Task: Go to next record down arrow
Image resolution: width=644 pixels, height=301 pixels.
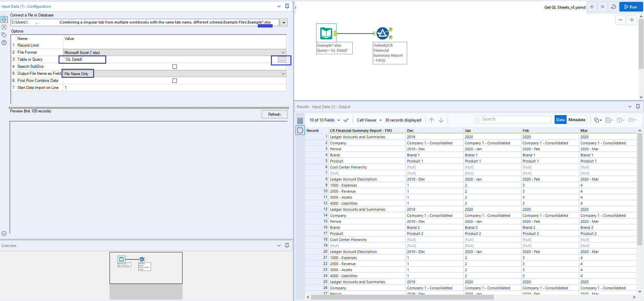Action: [x=441, y=120]
